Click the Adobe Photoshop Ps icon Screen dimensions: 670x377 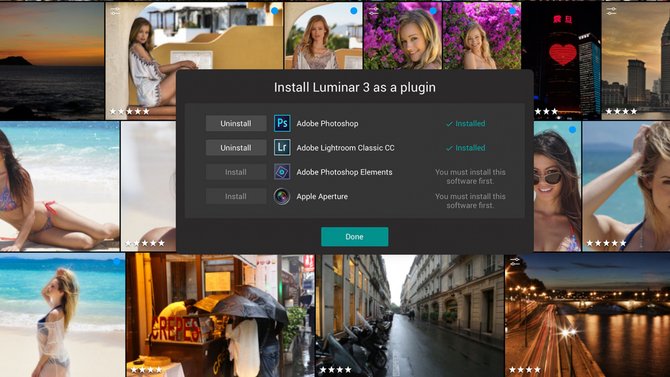pos(282,123)
